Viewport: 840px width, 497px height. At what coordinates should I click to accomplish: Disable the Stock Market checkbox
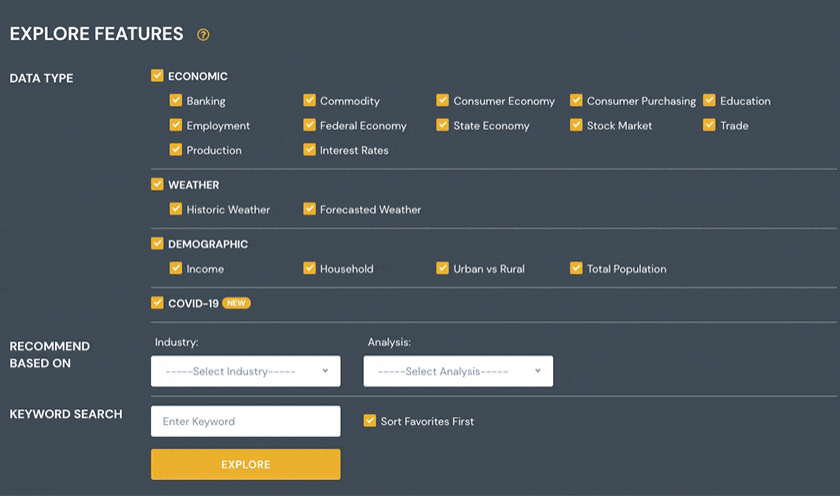pyautogui.click(x=576, y=126)
